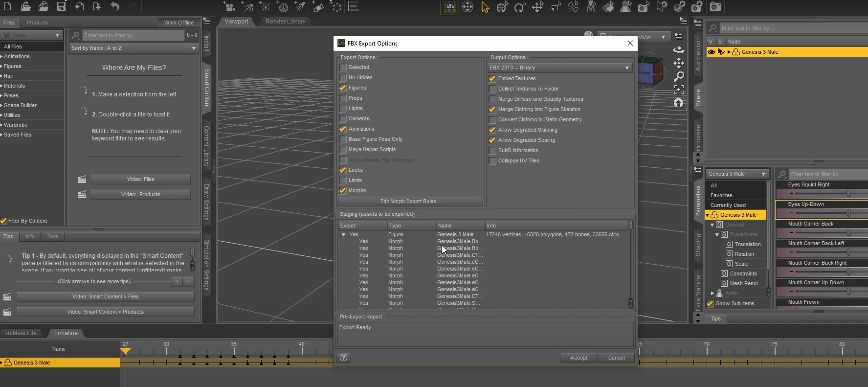The width and height of the screenshot is (868, 387).
Task: Click the Render Settings camera gear icon
Action: (697, 7)
